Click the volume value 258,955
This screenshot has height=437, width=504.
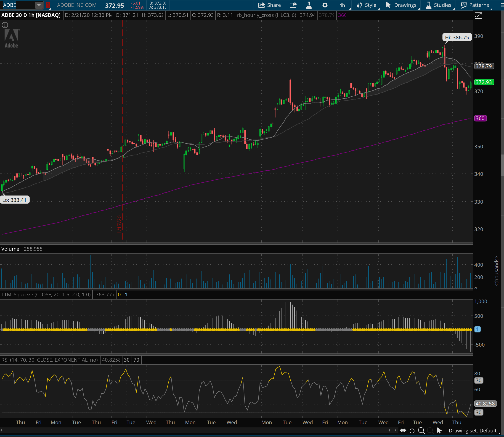tap(33, 249)
